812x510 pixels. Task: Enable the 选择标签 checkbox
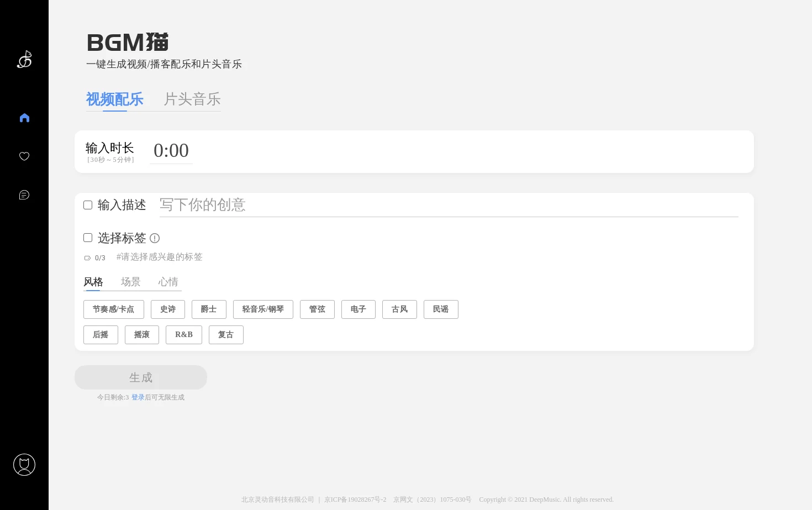[88, 238]
